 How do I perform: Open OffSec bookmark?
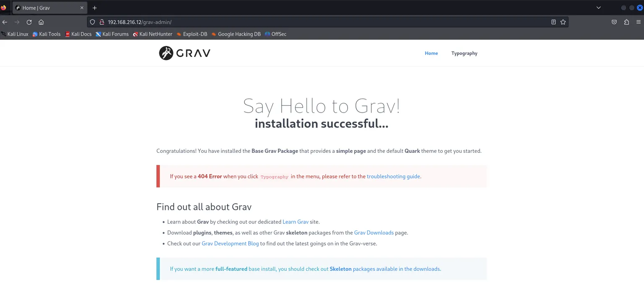[276, 34]
